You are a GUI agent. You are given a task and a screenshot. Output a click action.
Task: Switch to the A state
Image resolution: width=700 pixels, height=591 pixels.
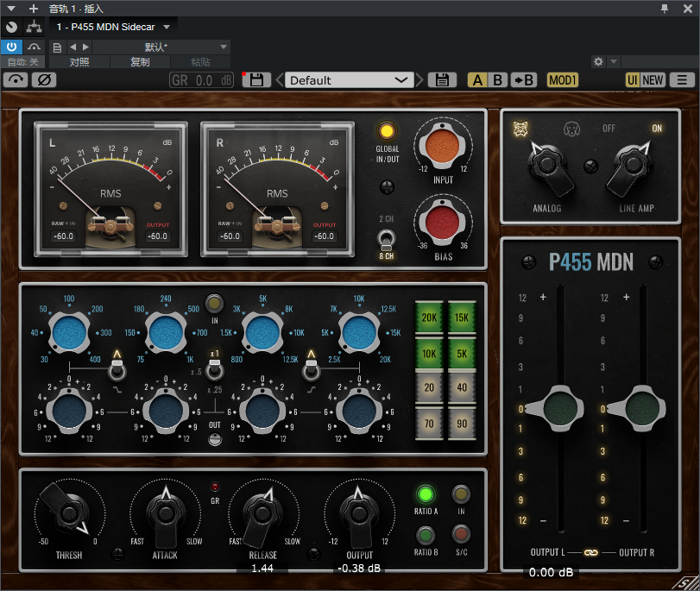(477, 80)
